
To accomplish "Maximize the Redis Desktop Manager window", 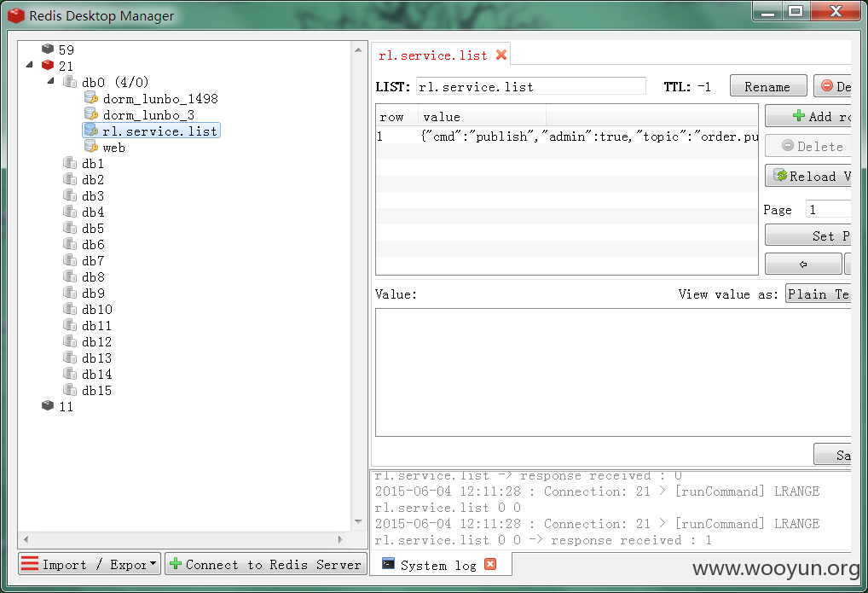I will click(796, 11).
